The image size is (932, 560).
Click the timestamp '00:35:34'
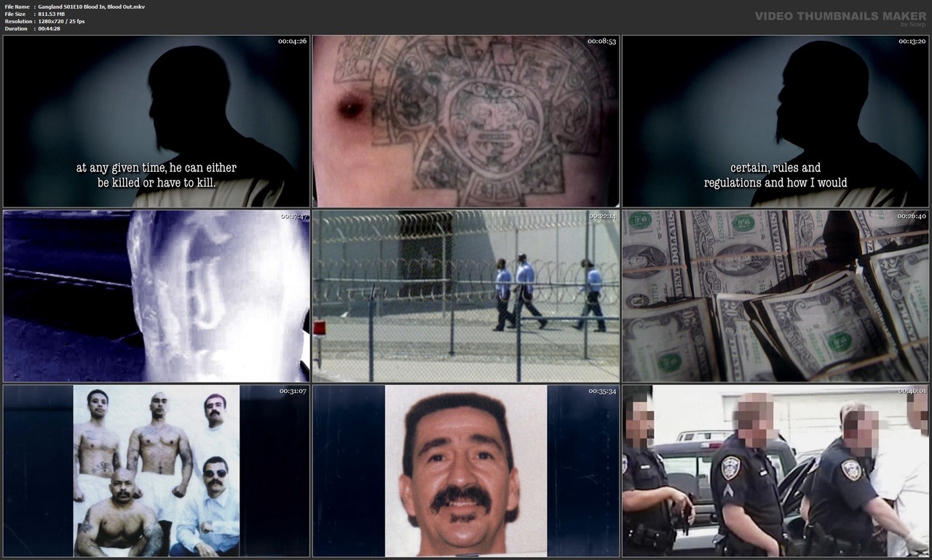click(x=602, y=391)
